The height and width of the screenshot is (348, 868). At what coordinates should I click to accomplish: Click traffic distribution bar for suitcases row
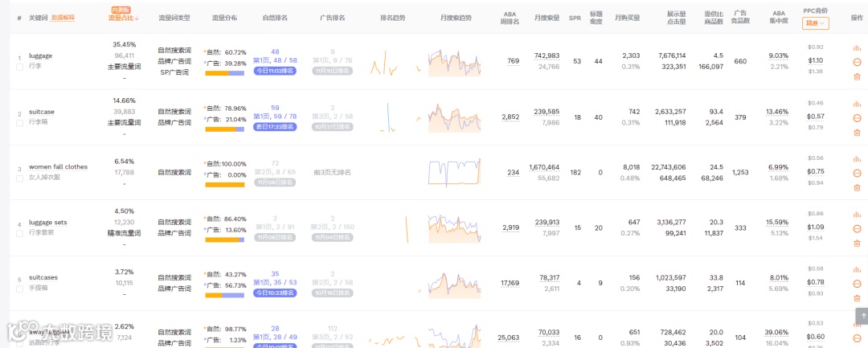tap(225, 295)
